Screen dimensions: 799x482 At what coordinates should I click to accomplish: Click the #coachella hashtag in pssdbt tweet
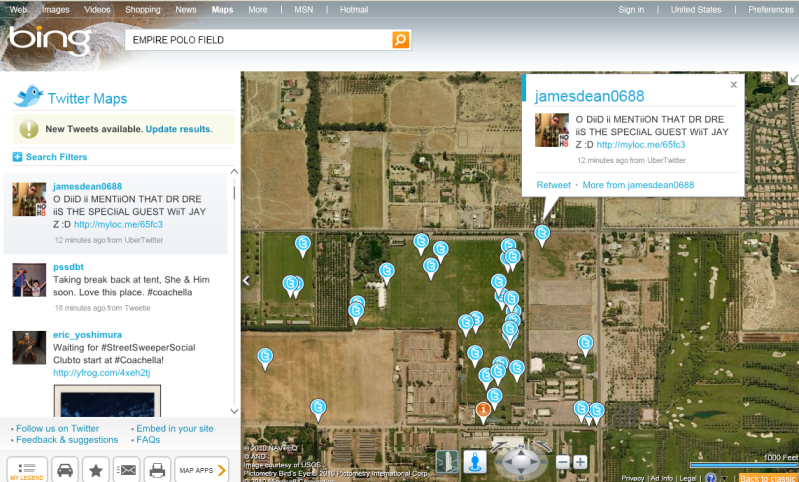tap(170, 292)
